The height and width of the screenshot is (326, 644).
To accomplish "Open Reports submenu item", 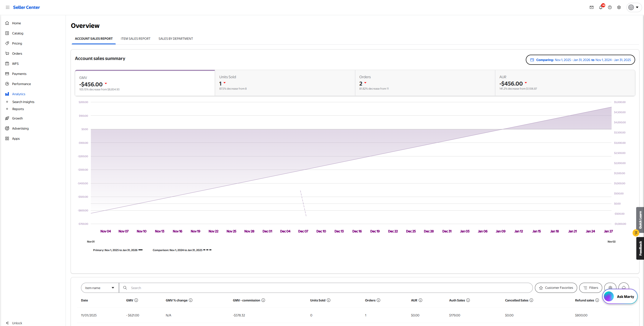I will [x=18, y=109].
